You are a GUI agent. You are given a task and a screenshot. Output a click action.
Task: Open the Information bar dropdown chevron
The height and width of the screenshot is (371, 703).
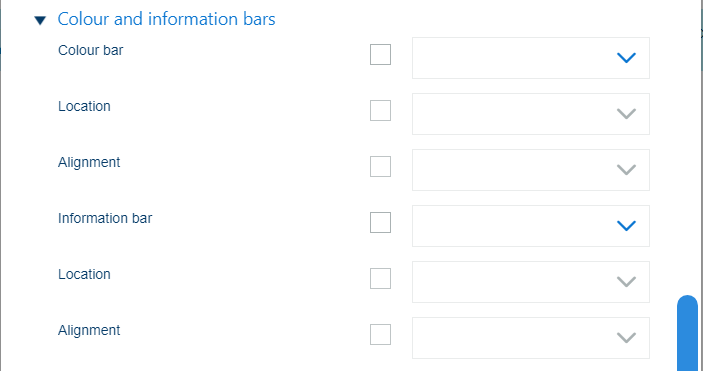[626, 226]
